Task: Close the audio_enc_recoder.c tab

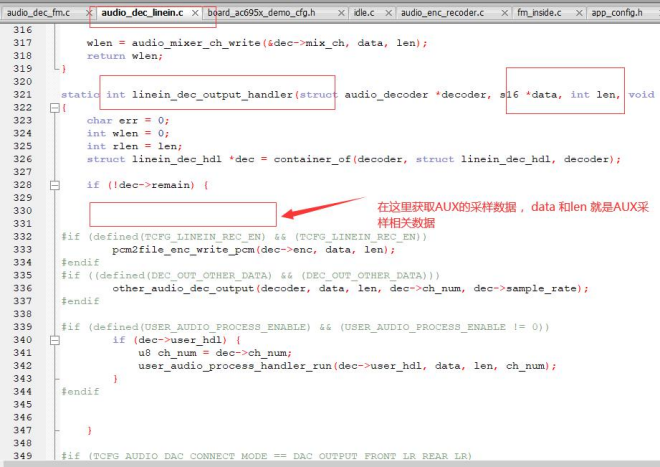Action: (x=504, y=13)
